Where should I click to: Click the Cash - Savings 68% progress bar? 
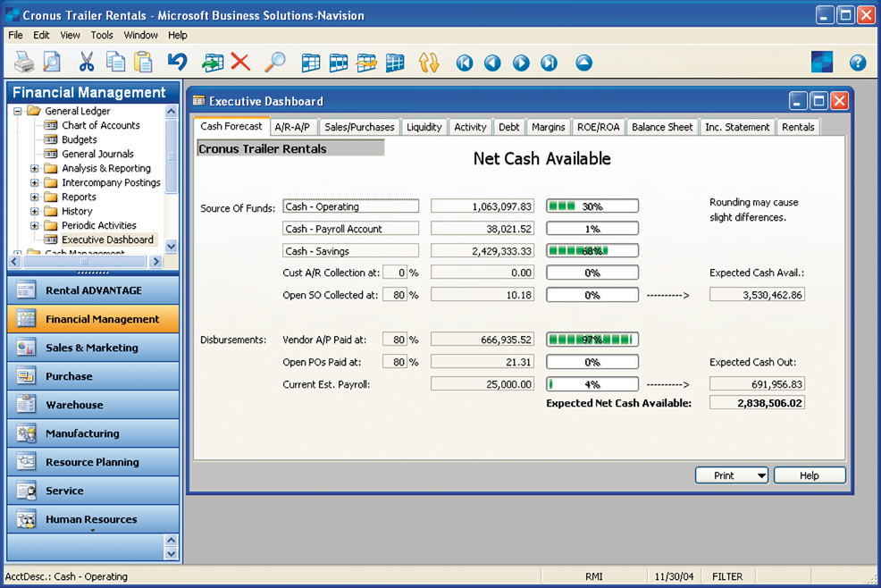click(592, 251)
